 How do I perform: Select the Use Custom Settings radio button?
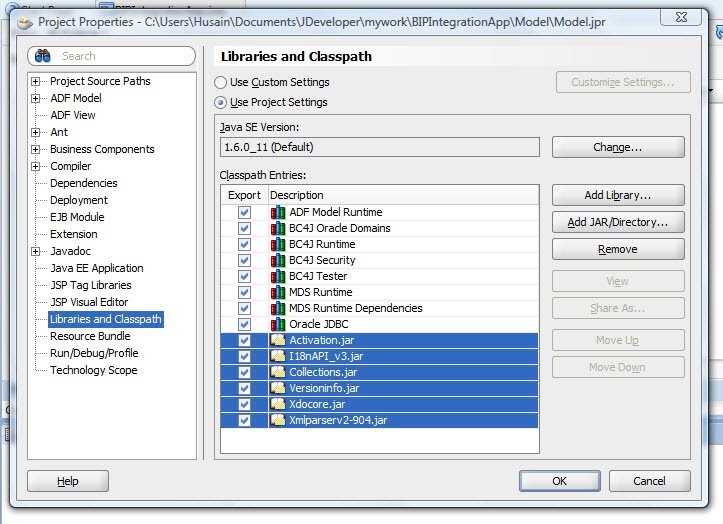pyautogui.click(x=220, y=83)
